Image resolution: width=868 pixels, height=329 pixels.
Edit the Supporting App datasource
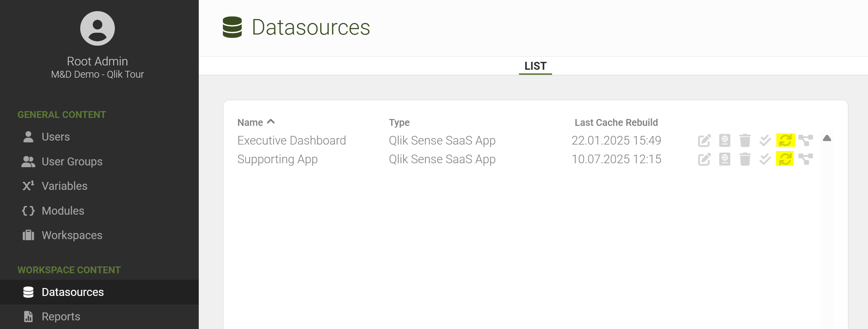coord(704,159)
